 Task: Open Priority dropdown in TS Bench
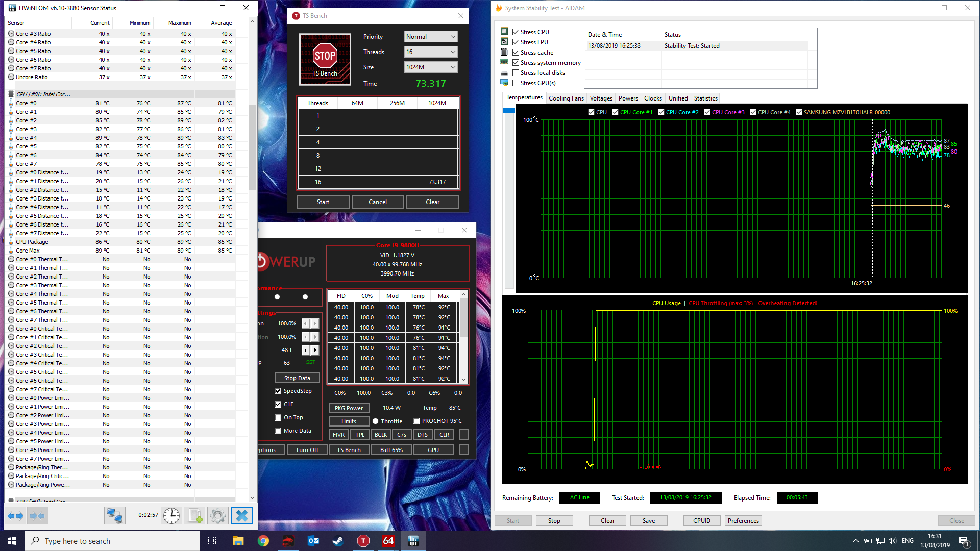click(431, 37)
